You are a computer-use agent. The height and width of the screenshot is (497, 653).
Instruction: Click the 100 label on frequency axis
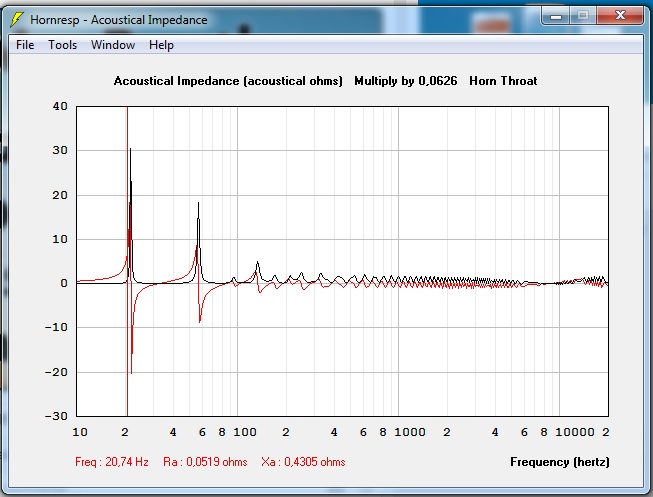pos(245,432)
